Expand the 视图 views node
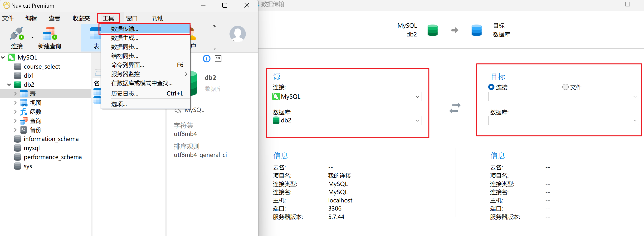 15,103
